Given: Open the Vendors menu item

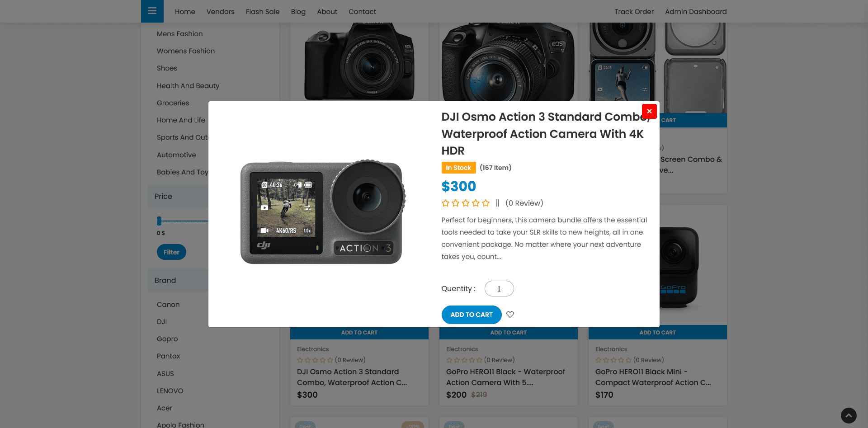Looking at the screenshot, I should [x=220, y=12].
